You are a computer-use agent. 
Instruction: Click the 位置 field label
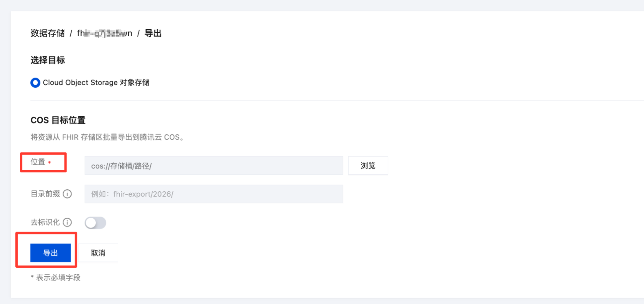click(38, 162)
